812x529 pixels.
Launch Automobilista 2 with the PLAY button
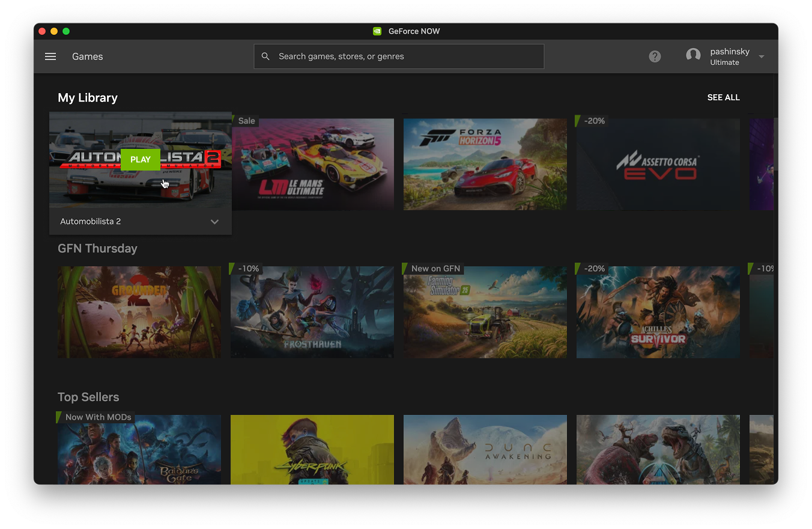coord(141,160)
